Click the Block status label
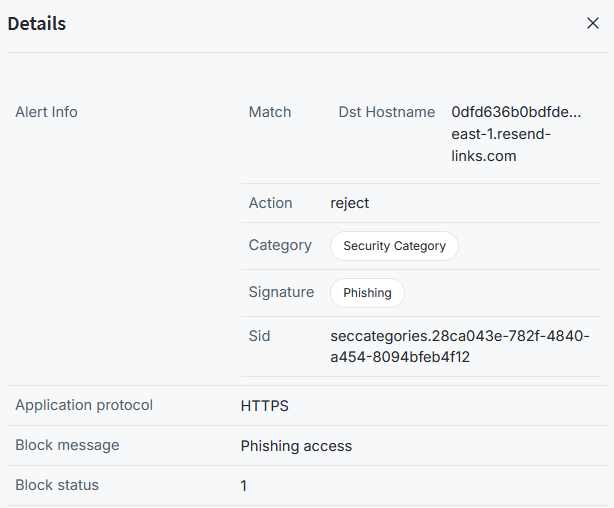This screenshot has width=614, height=508. coord(57,485)
